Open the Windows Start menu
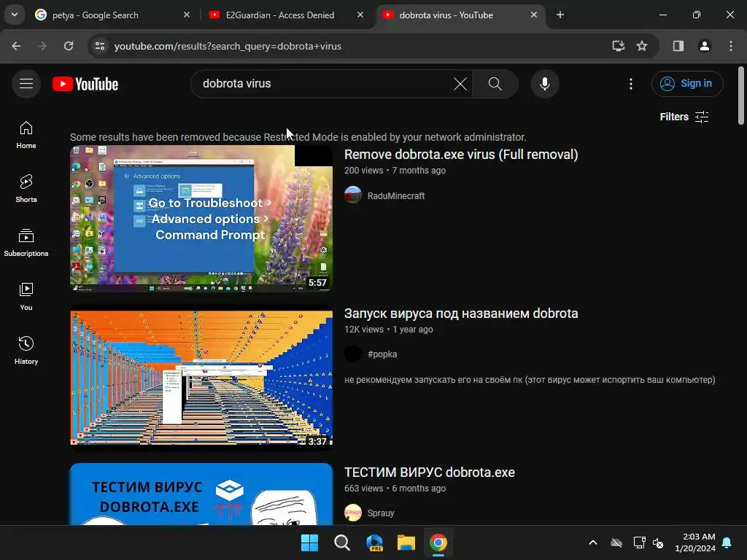Screen dimensions: 747x560 (x=309, y=542)
